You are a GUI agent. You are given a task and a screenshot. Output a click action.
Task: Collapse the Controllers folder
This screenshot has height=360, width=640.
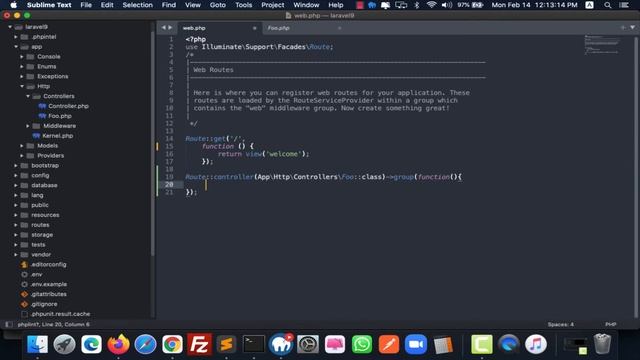pyautogui.click(x=28, y=96)
